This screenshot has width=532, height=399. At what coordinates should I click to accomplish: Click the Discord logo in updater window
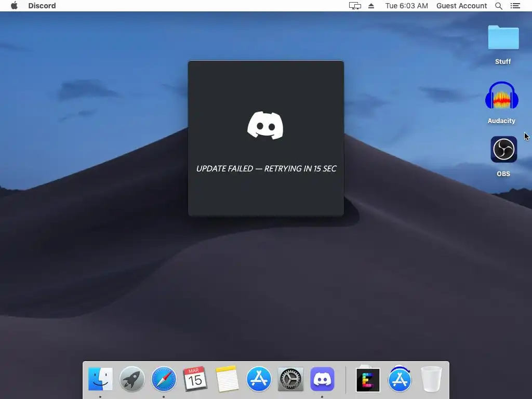[x=265, y=125]
